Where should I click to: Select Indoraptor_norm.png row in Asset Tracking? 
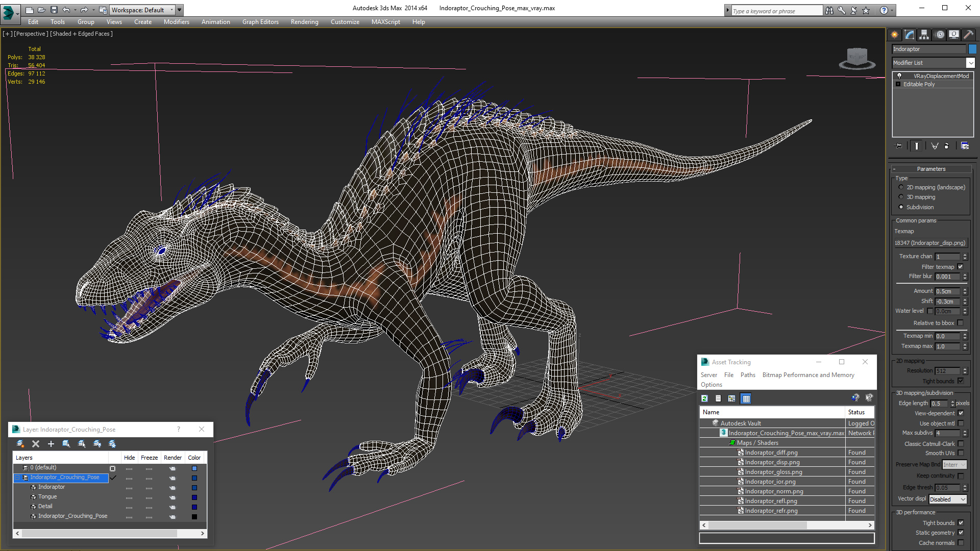click(787, 491)
